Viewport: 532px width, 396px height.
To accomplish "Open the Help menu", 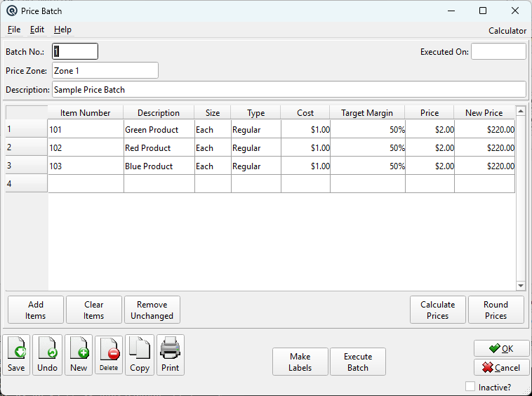I will (62, 29).
